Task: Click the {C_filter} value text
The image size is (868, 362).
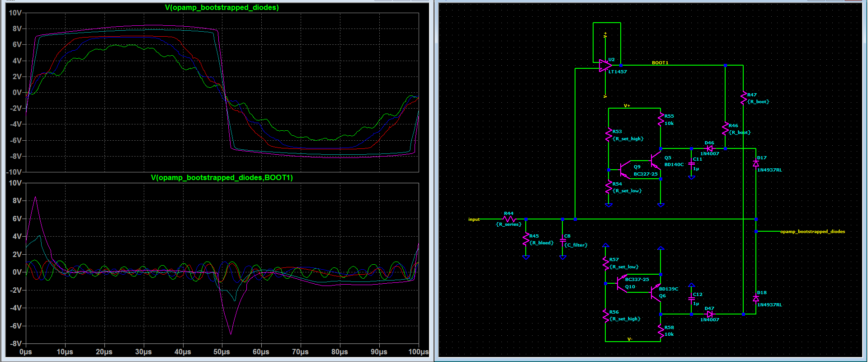Action: click(576, 245)
